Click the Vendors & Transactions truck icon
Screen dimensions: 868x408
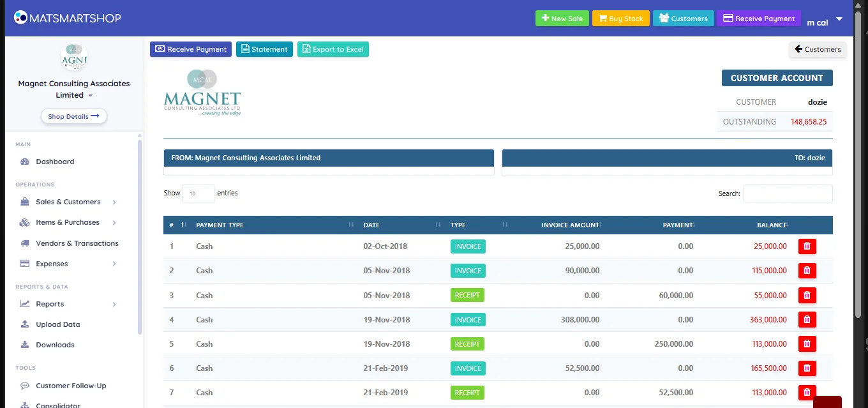(25, 243)
